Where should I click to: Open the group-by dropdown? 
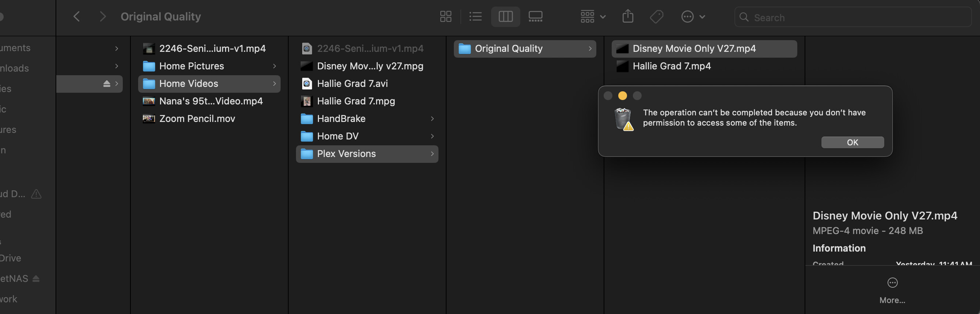click(x=593, y=17)
